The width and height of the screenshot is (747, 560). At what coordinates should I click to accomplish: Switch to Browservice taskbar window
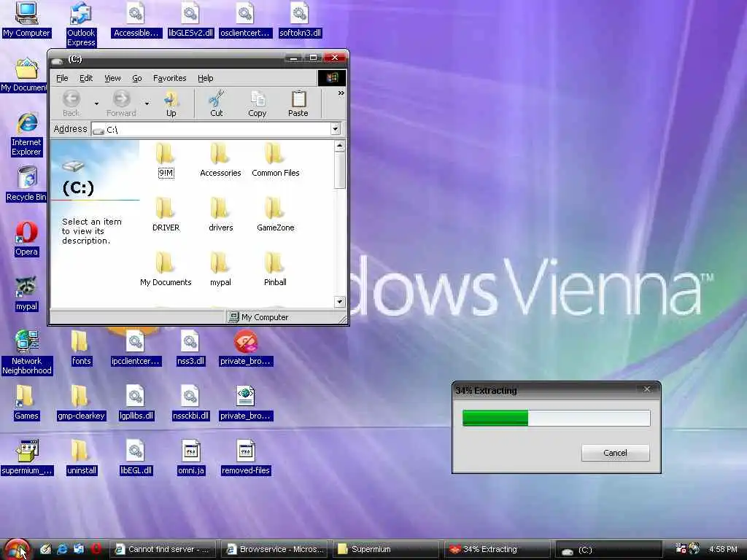[x=275, y=549]
